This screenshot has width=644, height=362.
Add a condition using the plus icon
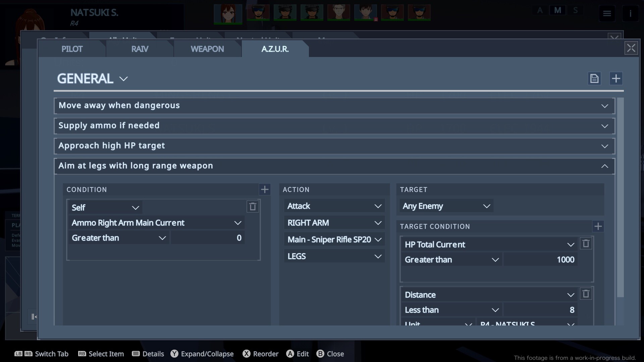point(265,189)
